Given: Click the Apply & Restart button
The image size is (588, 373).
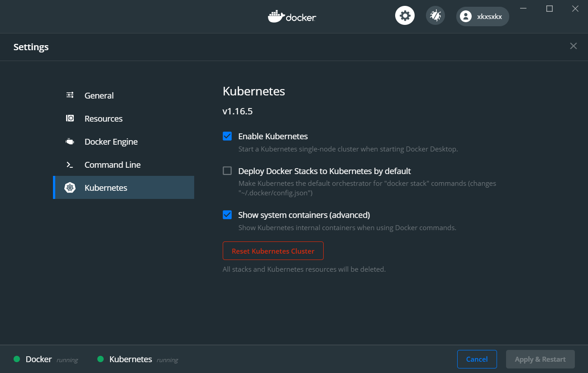Looking at the screenshot, I should pyautogui.click(x=540, y=359).
